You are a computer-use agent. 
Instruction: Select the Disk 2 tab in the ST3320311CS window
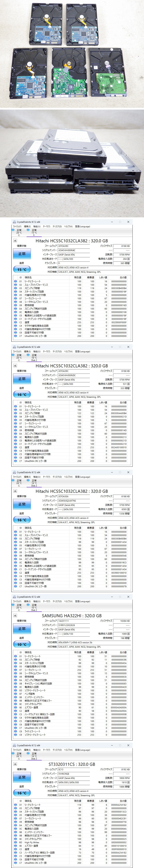click(34, 756)
